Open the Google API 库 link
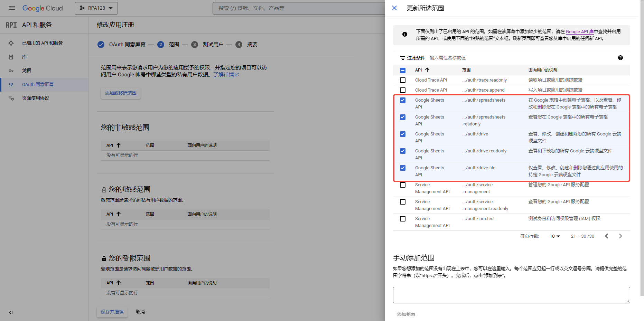This screenshot has width=644, height=321. click(x=580, y=31)
